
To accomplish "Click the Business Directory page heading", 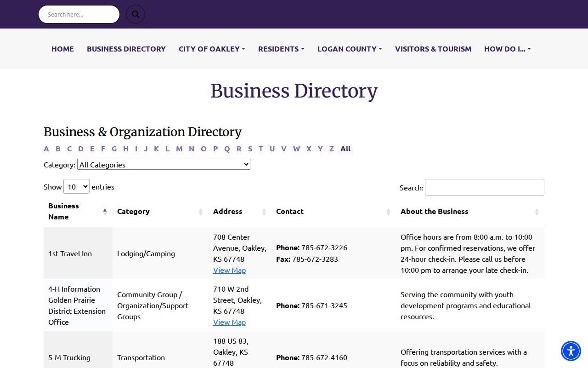I will pyautogui.click(x=294, y=91).
